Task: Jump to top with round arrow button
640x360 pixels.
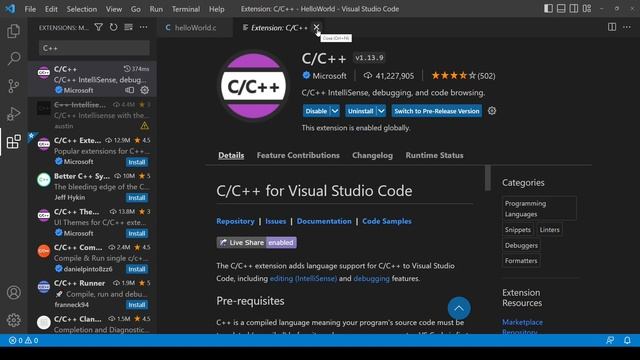Action: click(459, 308)
